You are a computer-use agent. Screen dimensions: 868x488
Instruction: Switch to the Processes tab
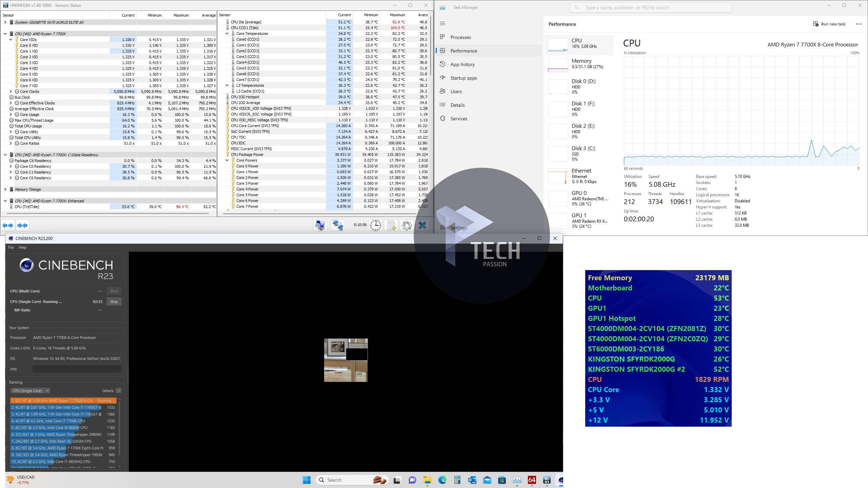pyautogui.click(x=460, y=37)
